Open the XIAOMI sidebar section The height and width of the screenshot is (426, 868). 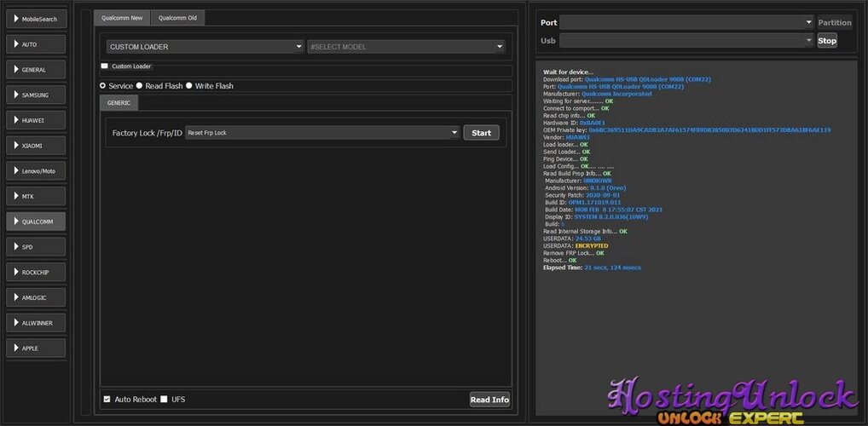(x=36, y=146)
